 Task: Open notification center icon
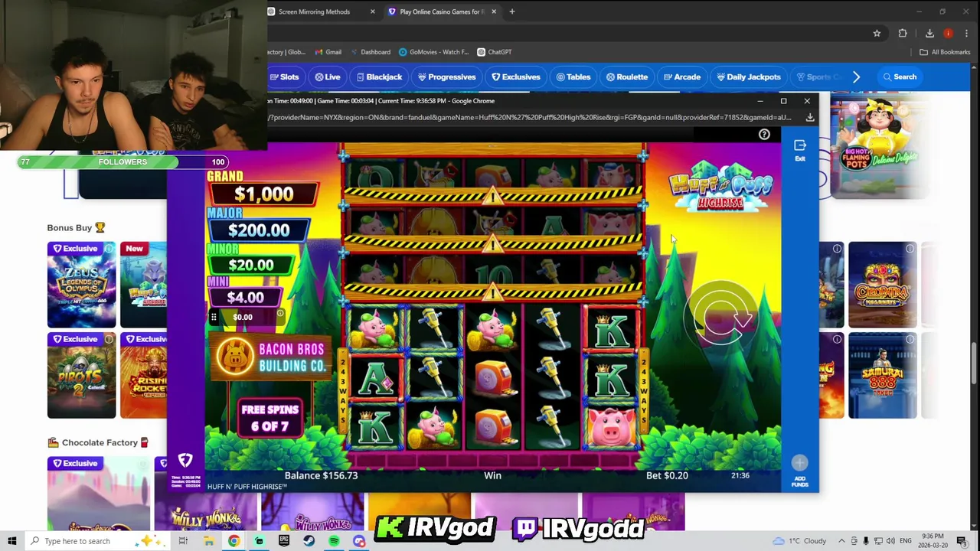[962, 541]
